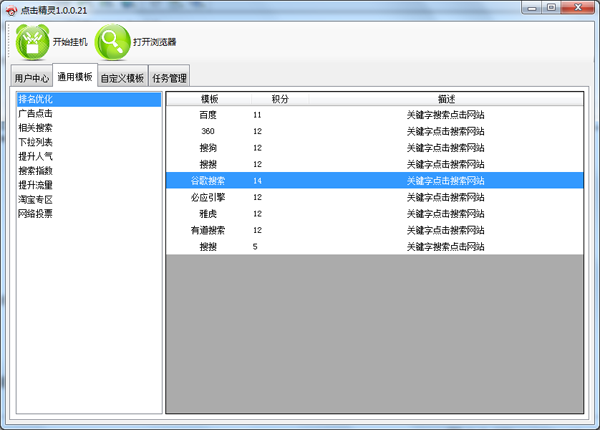Viewport: 600px width, 430px height.
Task: Select 排名优化 in the category list
Action: coord(89,99)
